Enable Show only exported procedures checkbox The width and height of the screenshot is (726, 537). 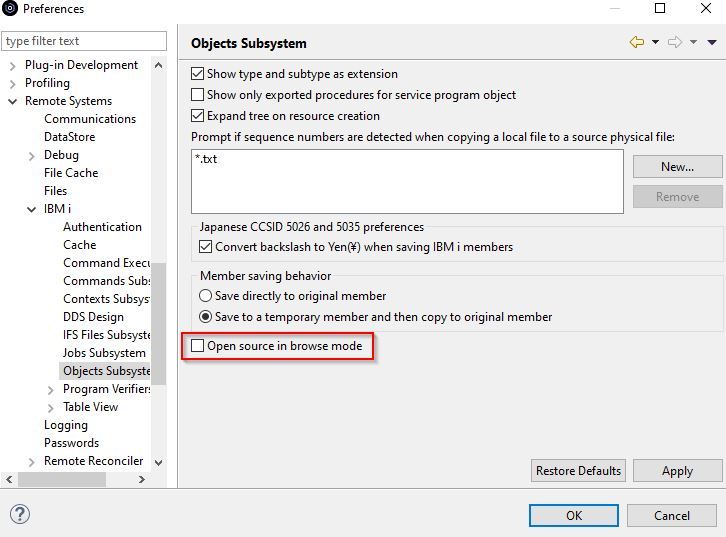pyautogui.click(x=198, y=95)
